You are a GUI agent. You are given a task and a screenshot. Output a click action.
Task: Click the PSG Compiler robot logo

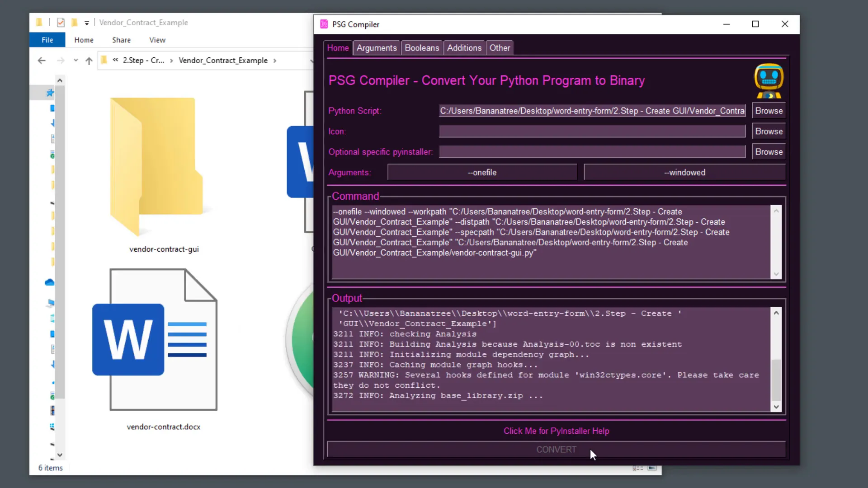pos(769,80)
